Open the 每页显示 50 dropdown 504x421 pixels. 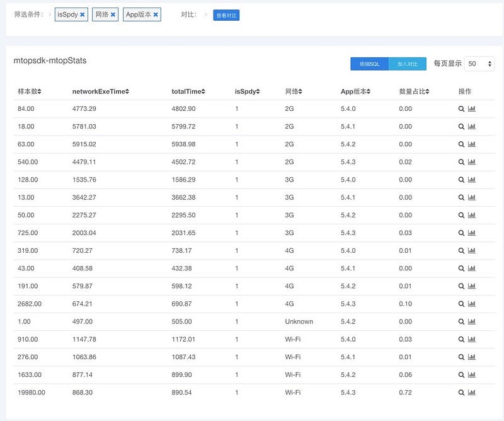479,64
